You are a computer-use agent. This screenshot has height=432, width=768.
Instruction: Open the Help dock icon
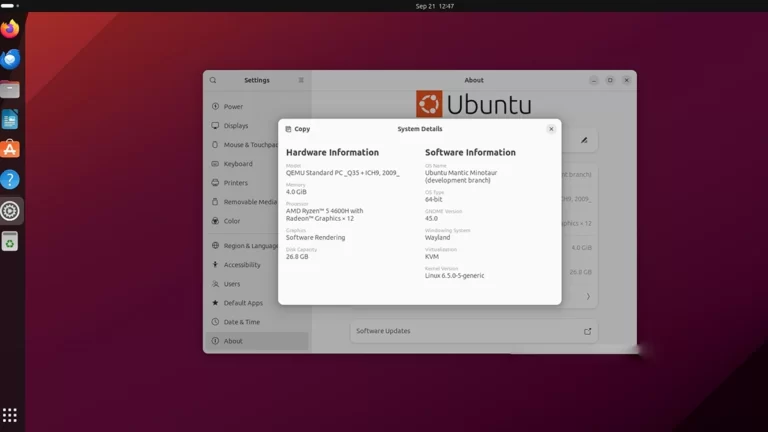(x=10, y=180)
